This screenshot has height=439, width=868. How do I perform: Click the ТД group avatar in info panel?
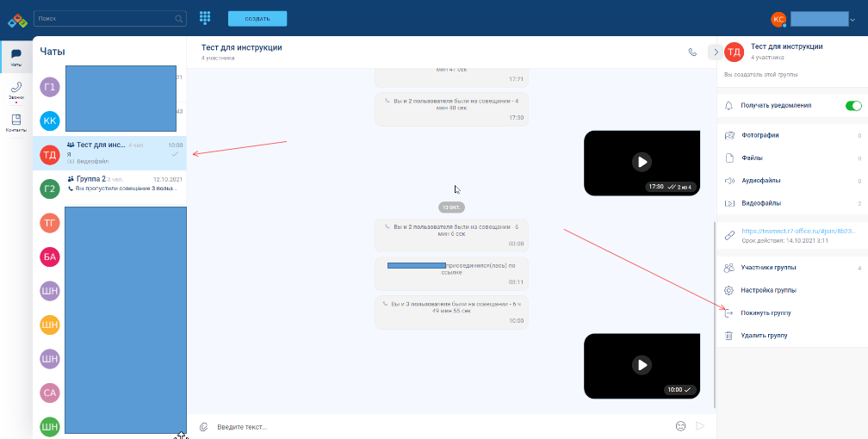point(734,53)
